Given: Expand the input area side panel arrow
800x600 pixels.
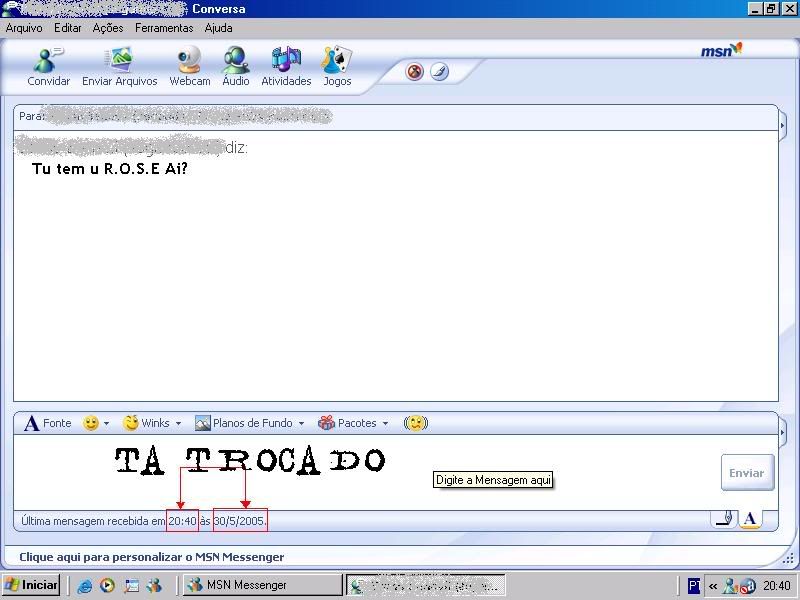Looking at the screenshot, I should pyautogui.click(x=783, y=432).
